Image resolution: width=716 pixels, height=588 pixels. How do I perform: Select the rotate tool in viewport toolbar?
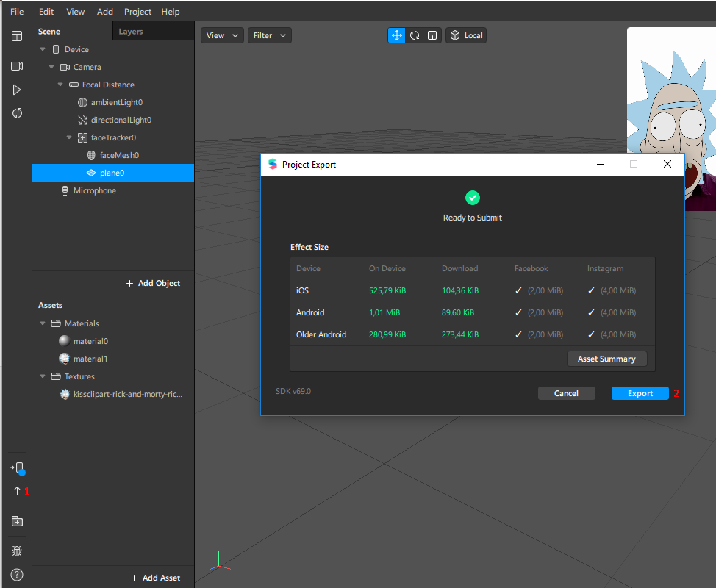coord(414,35)
